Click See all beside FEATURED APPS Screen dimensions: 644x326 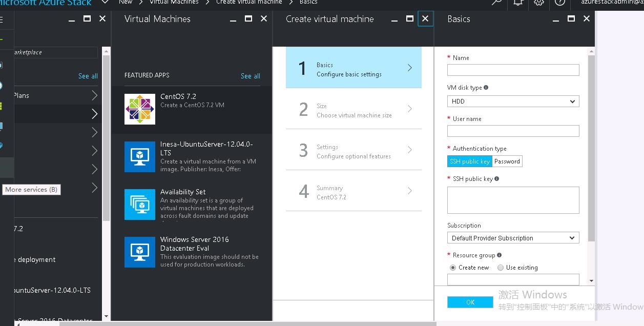(x=251, y=76)
